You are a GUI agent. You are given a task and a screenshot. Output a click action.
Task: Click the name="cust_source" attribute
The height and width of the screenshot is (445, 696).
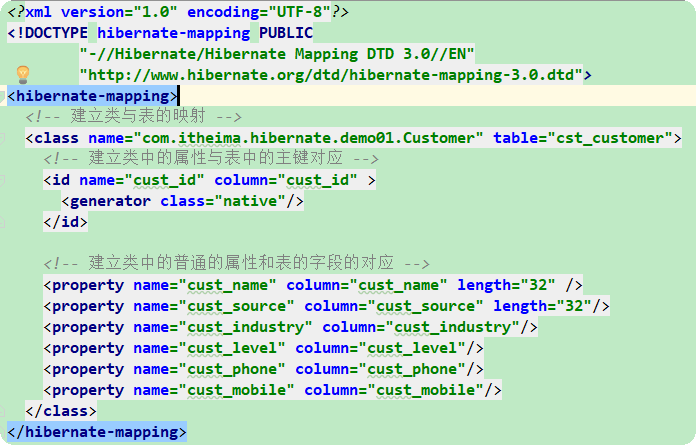coord(214,306)
